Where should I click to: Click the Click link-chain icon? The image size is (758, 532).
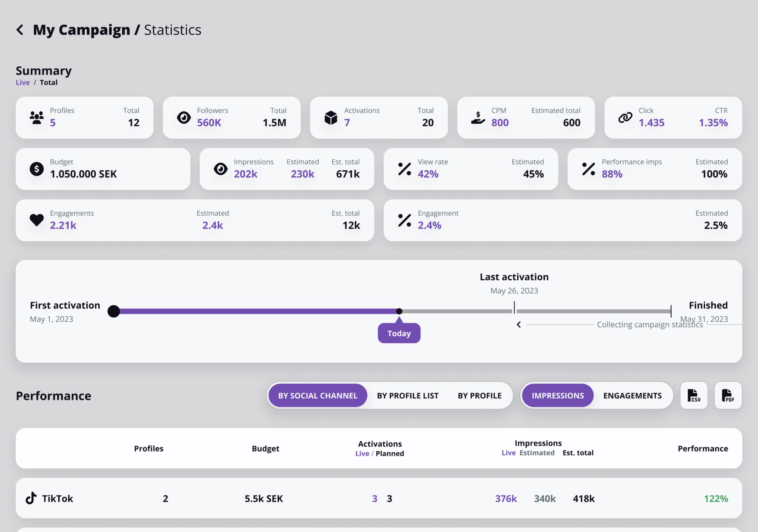pos(625,118)
